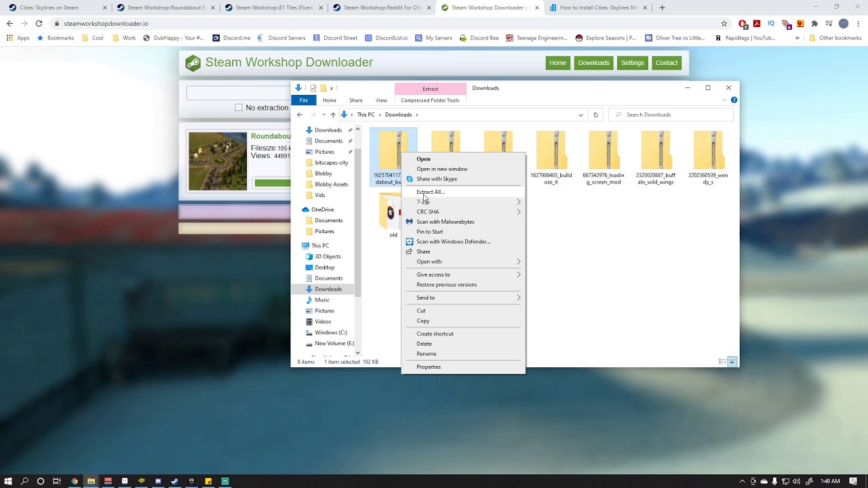
Task: Refresh the Downloads folder view
Action: (595, 115)
